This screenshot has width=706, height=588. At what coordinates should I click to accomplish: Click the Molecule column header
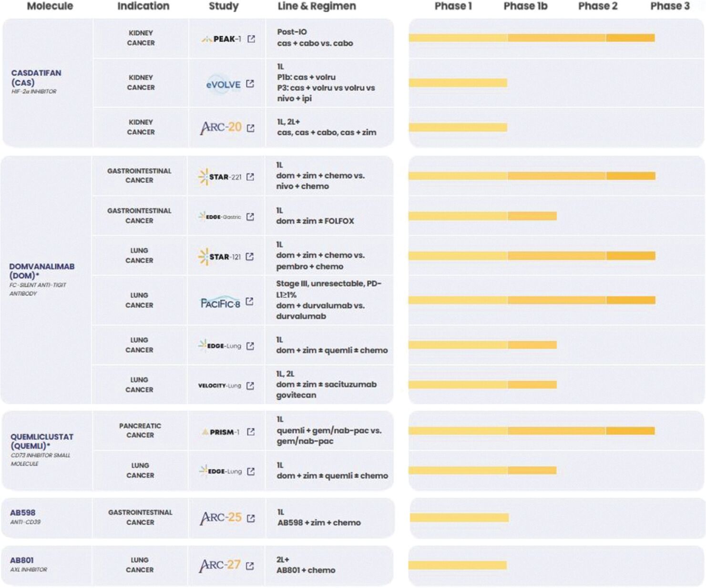(50, 6)
